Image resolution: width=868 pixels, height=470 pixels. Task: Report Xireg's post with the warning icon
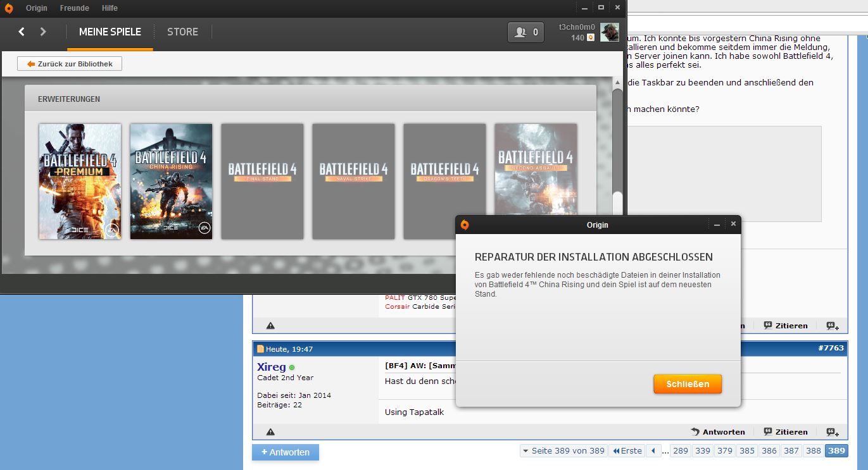[270, 432]
